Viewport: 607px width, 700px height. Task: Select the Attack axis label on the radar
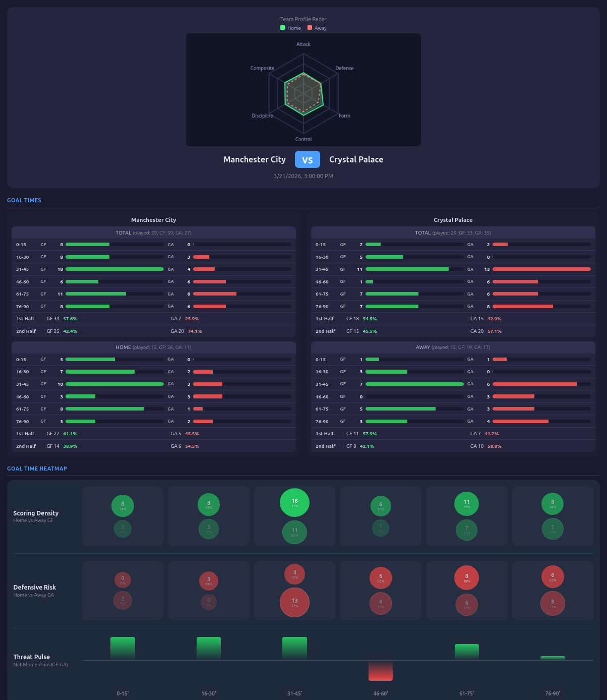[304, 44]
